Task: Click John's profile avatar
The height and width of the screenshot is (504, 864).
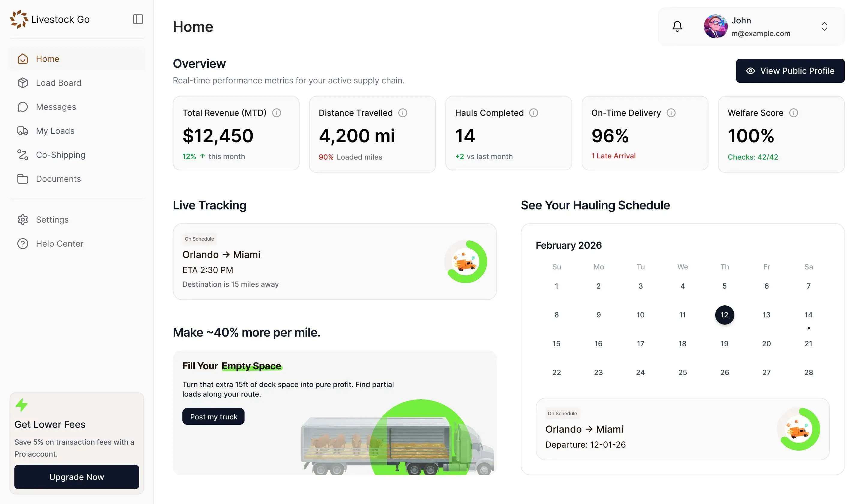Action: tap(715, 26)
